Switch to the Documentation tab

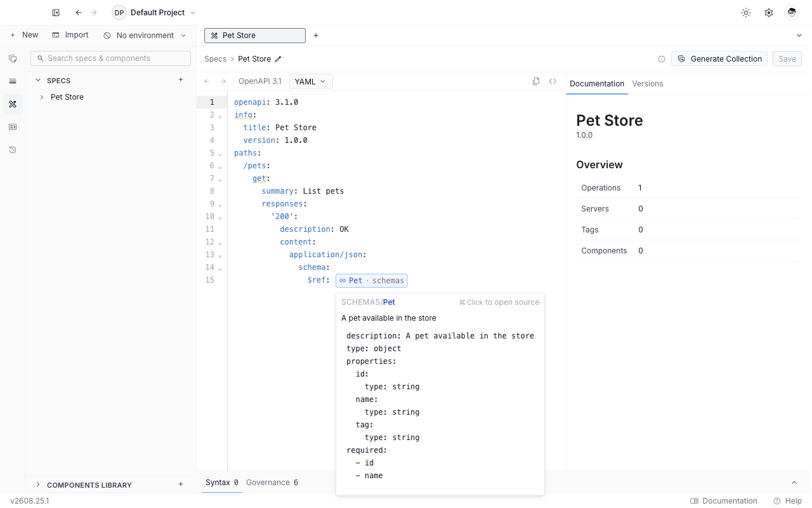[597, 84]
